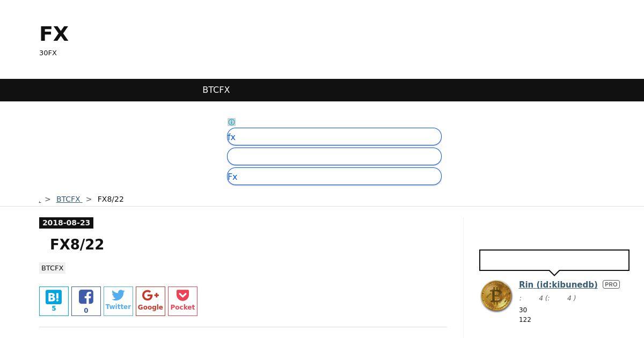The height and width of the screenshot is (338, 644).
Task: Share the post on Facebook
Action: pyautogui.click(x=86, y=301)
